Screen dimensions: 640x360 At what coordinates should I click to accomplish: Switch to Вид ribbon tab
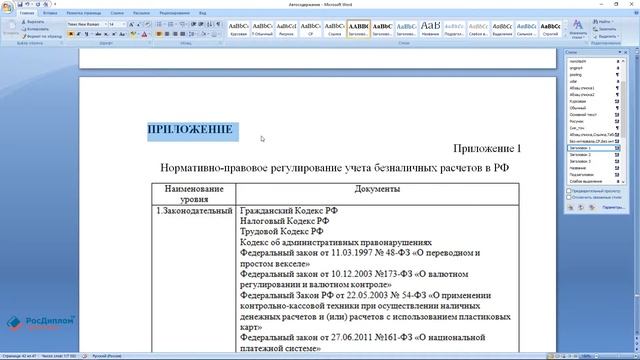tap(202, 13)
